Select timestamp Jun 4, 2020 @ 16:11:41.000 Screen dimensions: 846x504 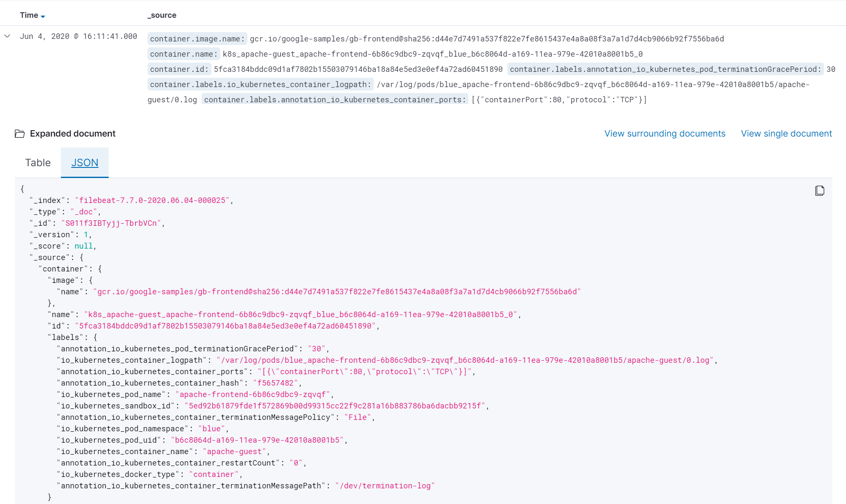(78, 36)
